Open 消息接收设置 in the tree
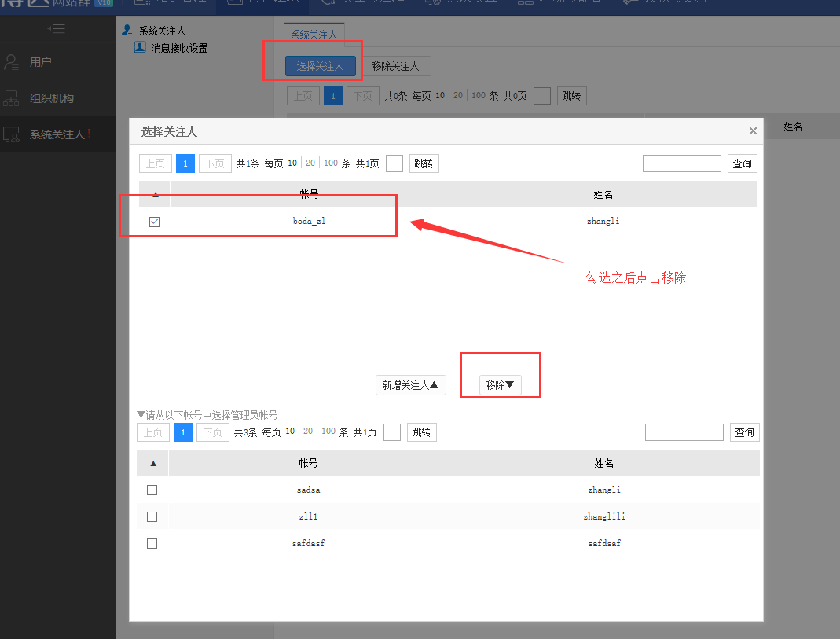Screen dimensions: 840x639 [179, 48]
